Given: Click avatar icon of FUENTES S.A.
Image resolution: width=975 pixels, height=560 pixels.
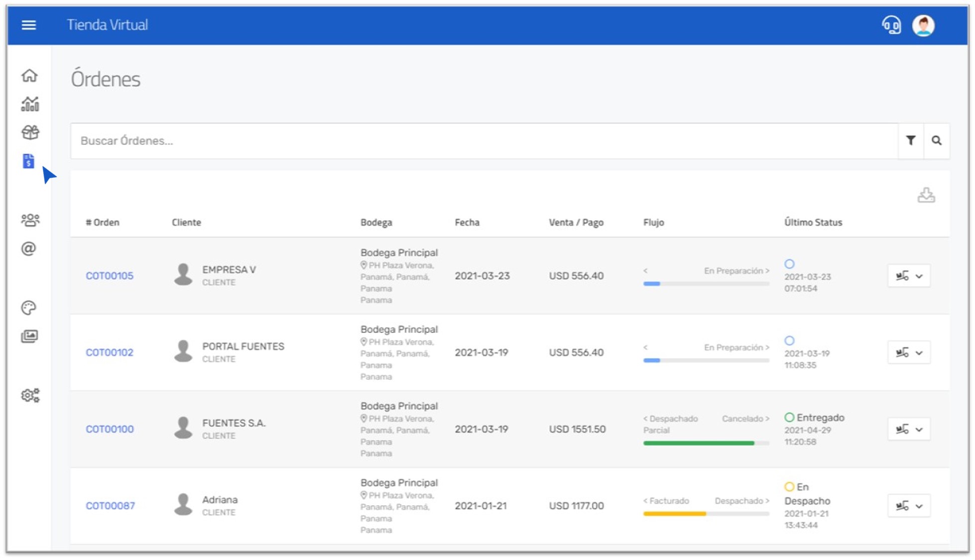Looking at the screenshot, I should (183, 428).
